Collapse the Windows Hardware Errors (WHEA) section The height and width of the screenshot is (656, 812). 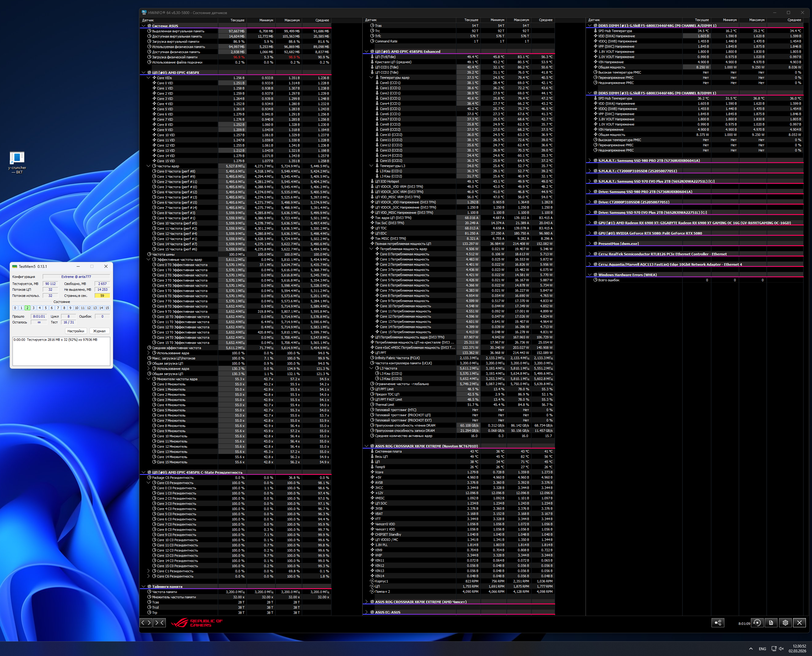589,275
